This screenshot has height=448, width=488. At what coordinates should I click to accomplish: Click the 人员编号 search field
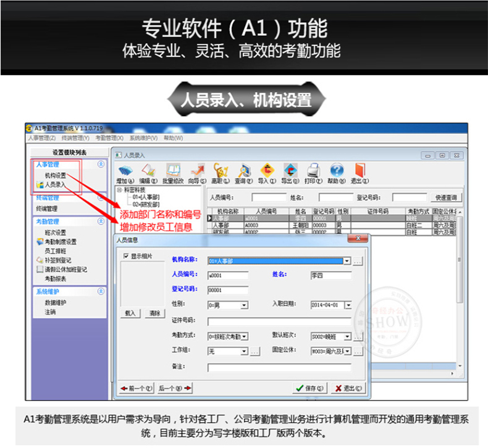pyautogui.click(x=269, y=197)
